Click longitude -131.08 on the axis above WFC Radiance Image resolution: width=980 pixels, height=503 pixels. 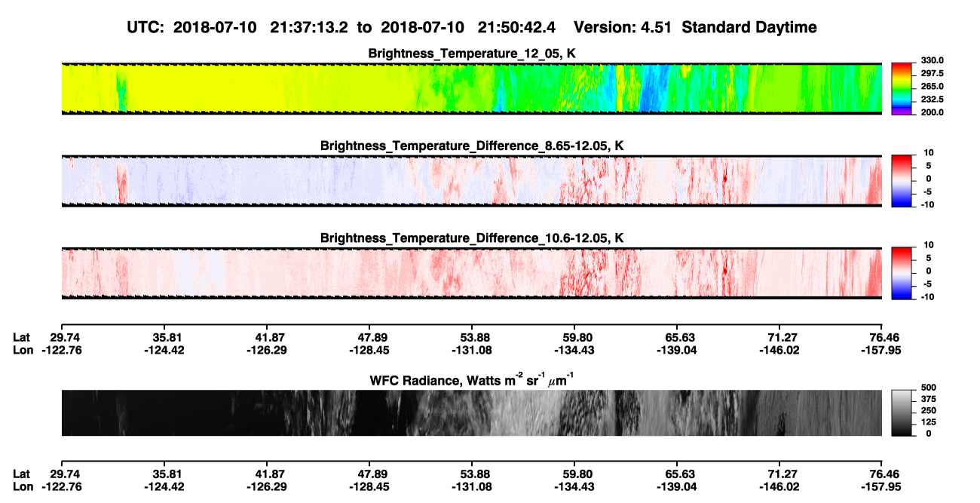[x=472, y=350]
